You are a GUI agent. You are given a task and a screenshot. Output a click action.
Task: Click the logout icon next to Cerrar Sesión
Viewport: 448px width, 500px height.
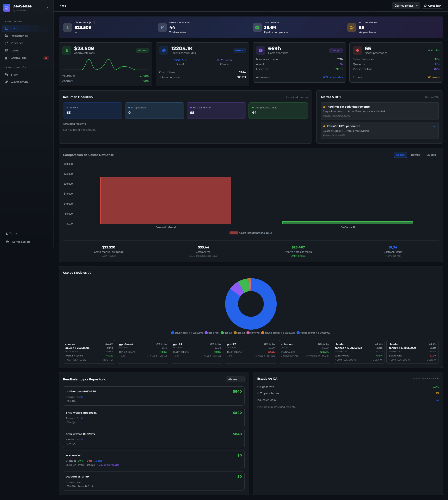[x=7, y=241]
